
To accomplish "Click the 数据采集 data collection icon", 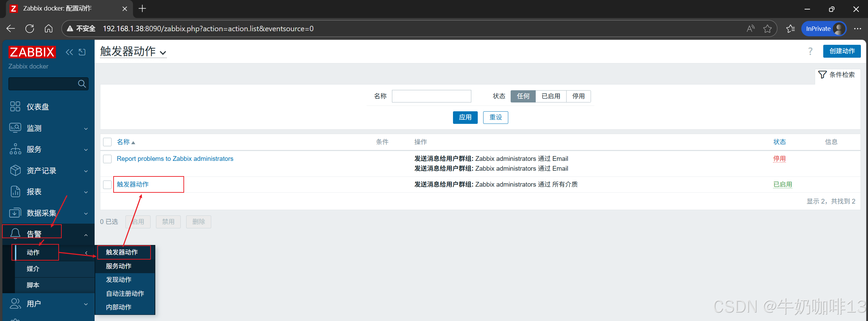I will 15,213.
